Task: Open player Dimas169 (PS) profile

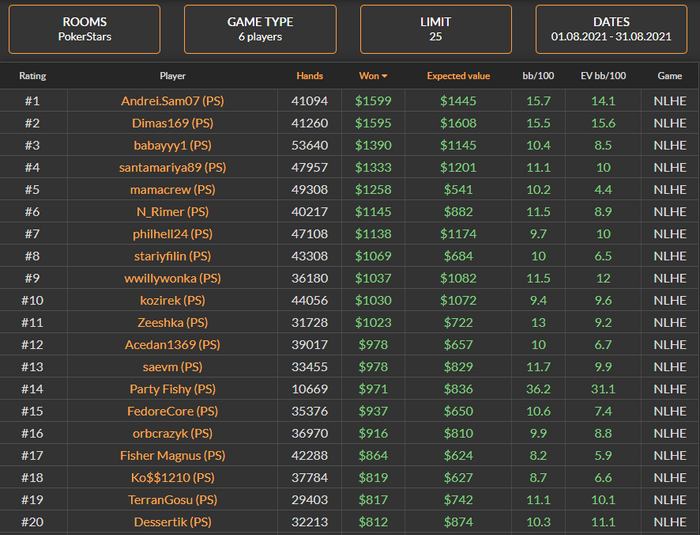Action: pyautogui.click(x=172, y=123)
